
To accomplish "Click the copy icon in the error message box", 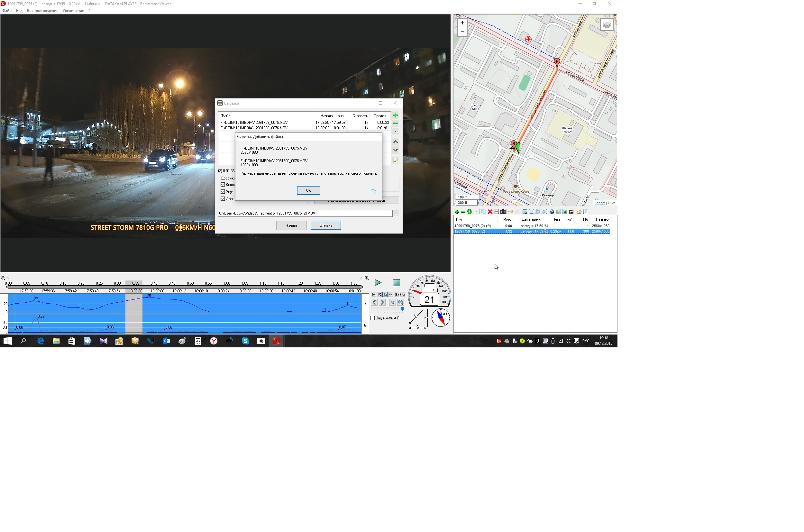I will [x=373, y=192].
